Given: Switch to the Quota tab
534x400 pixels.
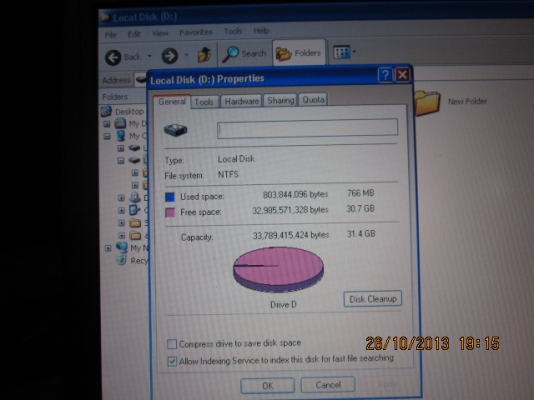Looking at the screenshot, I should tap(313, 100).
